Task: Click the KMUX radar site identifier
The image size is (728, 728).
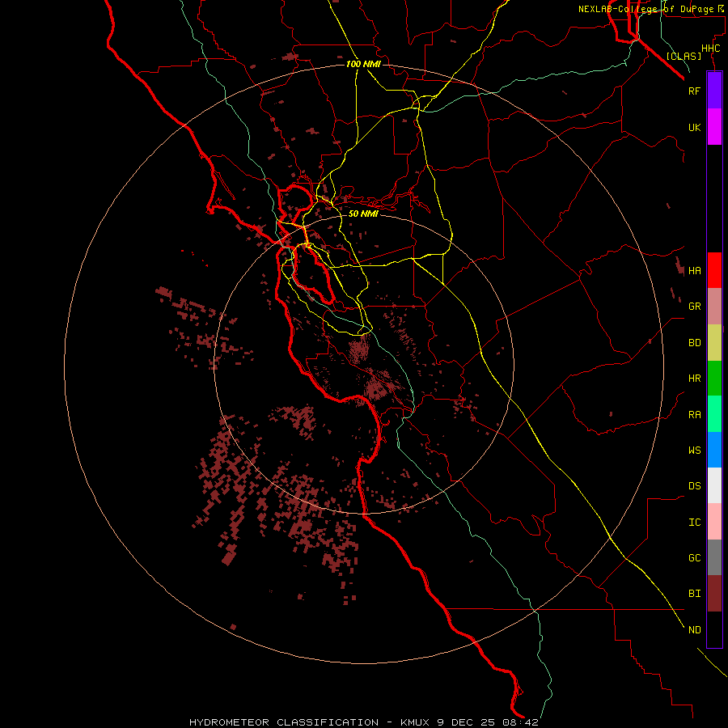Action: click(416, 722)
